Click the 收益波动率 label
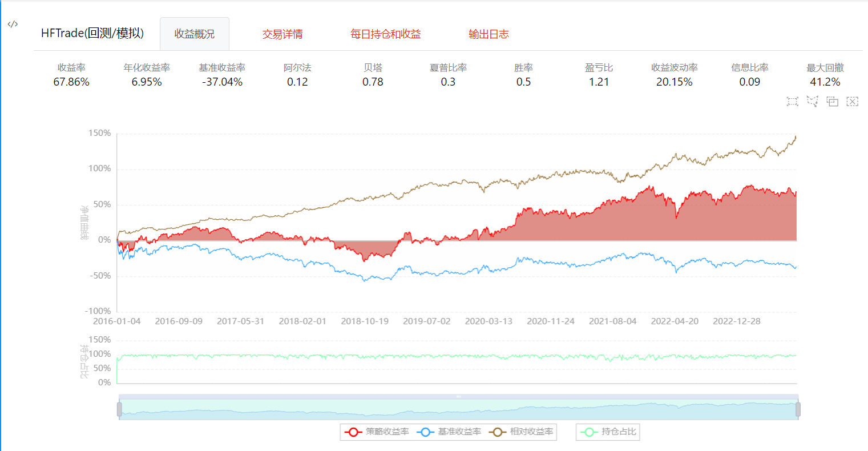Image resolution: width=868 pixels, height=451 pixels. pos(674,68)
